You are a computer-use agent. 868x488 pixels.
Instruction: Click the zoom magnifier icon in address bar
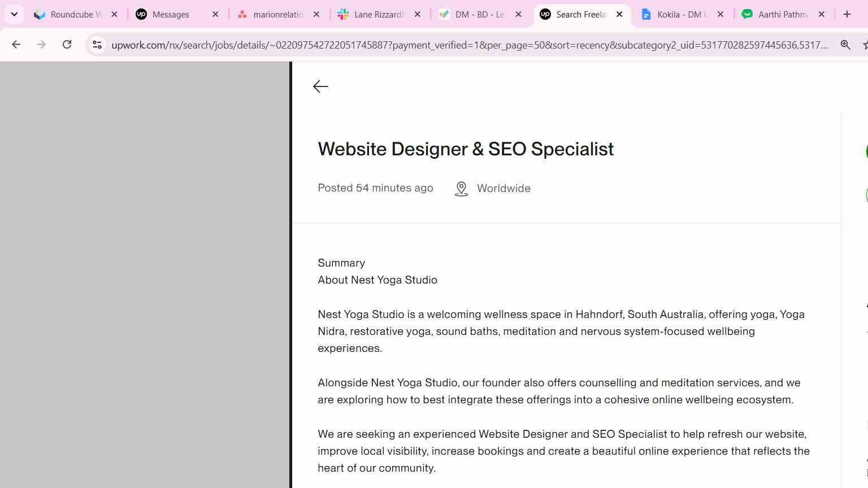coord(845,45)
